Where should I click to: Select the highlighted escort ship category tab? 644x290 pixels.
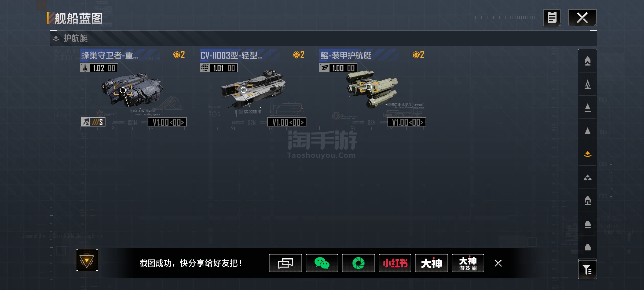[587, 154]
